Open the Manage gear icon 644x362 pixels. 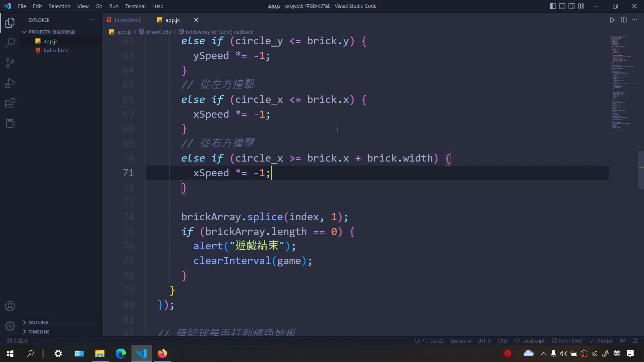(x=10, y=326)
